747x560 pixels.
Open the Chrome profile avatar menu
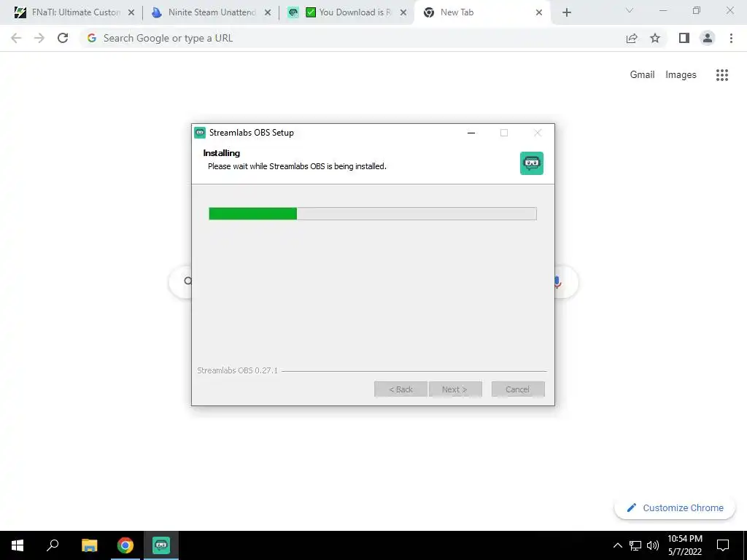coord(708,38)
